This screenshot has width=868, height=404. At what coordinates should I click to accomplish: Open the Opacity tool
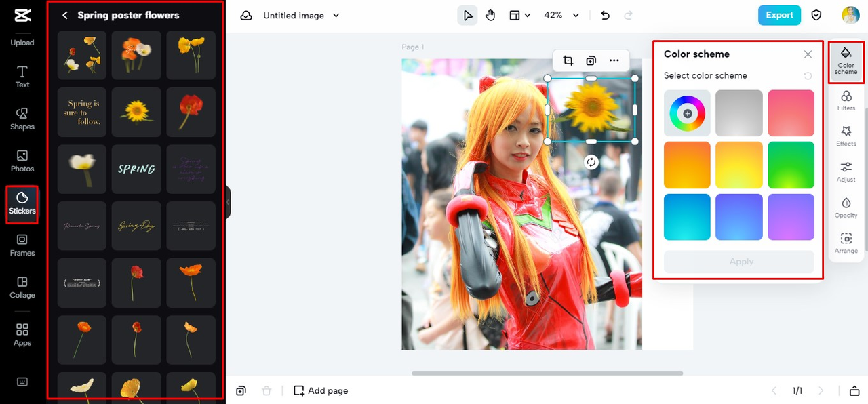(x=846, y=207)
